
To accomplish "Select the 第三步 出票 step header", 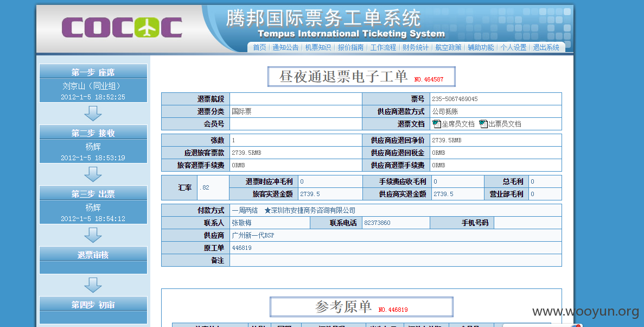I will click(x=93, y=193).
